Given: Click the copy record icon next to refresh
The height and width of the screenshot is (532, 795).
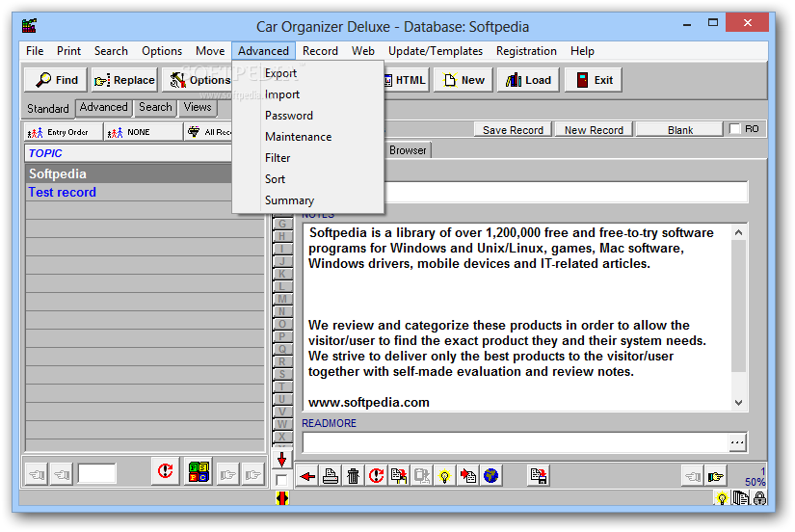Looking at the screenshot, I should (399, 476).
